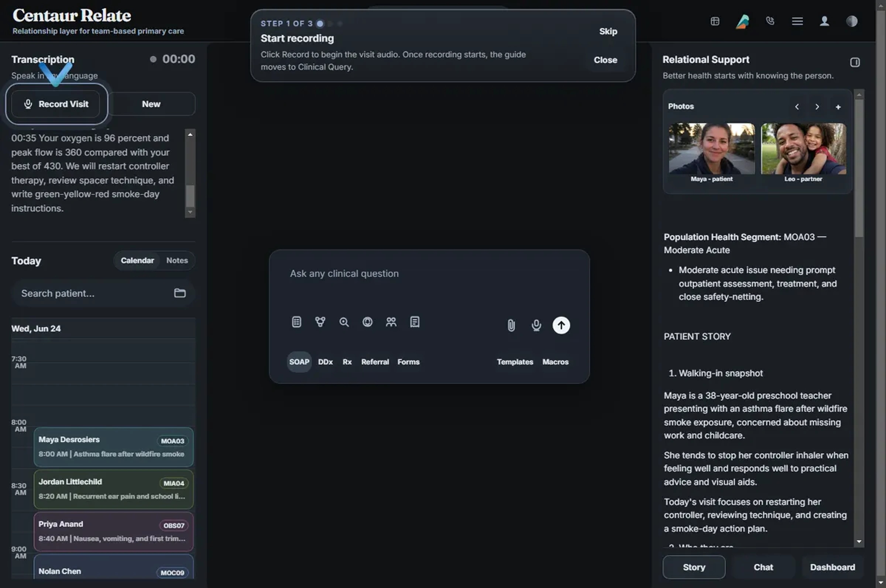
Task: Click the Leo - partner photo
Action: (803, 149)
